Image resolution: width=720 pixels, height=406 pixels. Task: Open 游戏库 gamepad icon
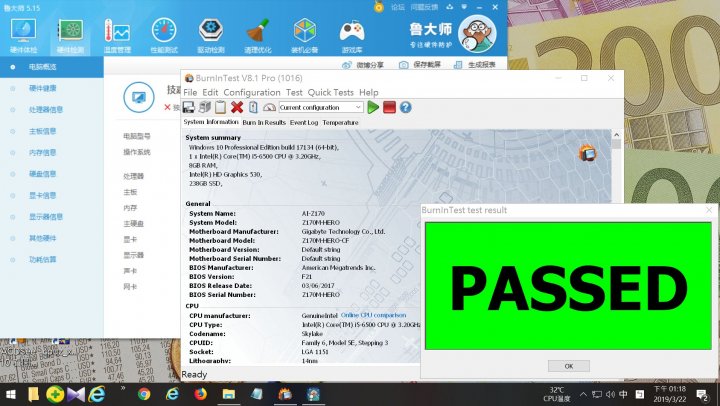pos(352,36)
